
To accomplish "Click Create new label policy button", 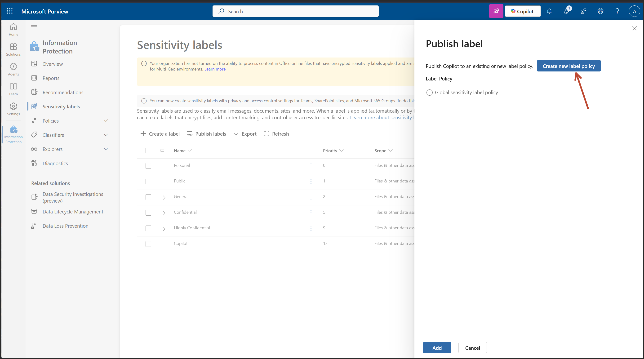I will [568, 66].
